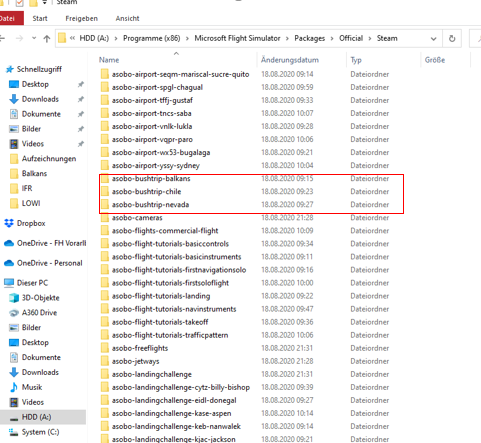Click folder icon of asobo-flight-tutorials-landing
481x443 pixels.
pyautogui.click(x=105, y=296)
